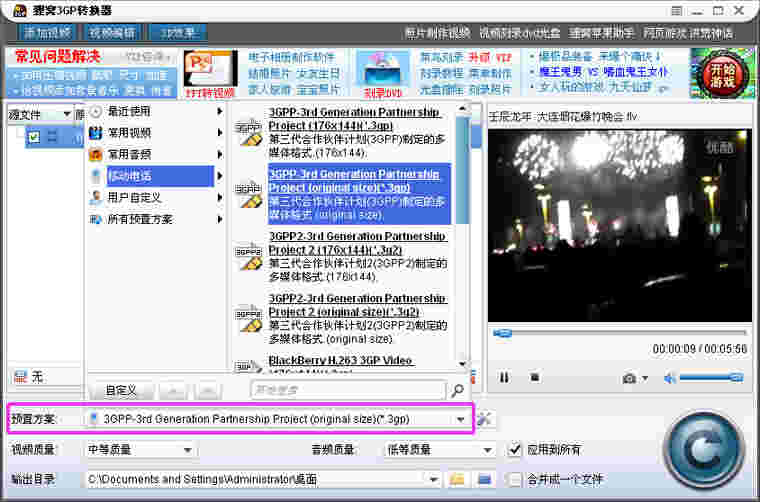
Task: Mute with the speaker icon
Action: 670,378
